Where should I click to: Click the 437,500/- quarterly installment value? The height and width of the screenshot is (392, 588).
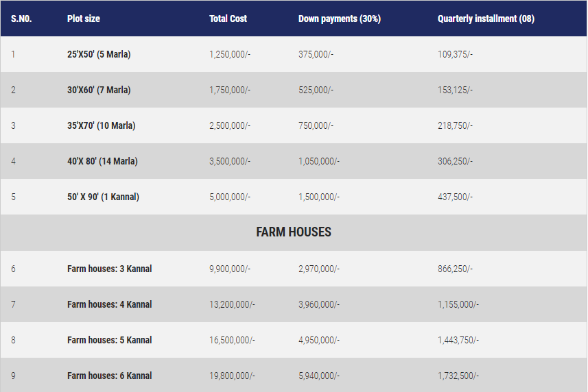click(455, 197)
